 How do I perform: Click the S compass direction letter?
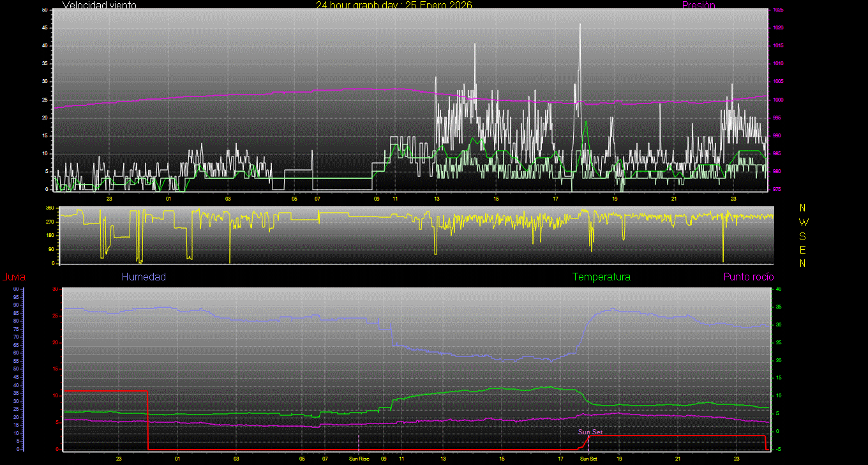[x=802, y=236]
